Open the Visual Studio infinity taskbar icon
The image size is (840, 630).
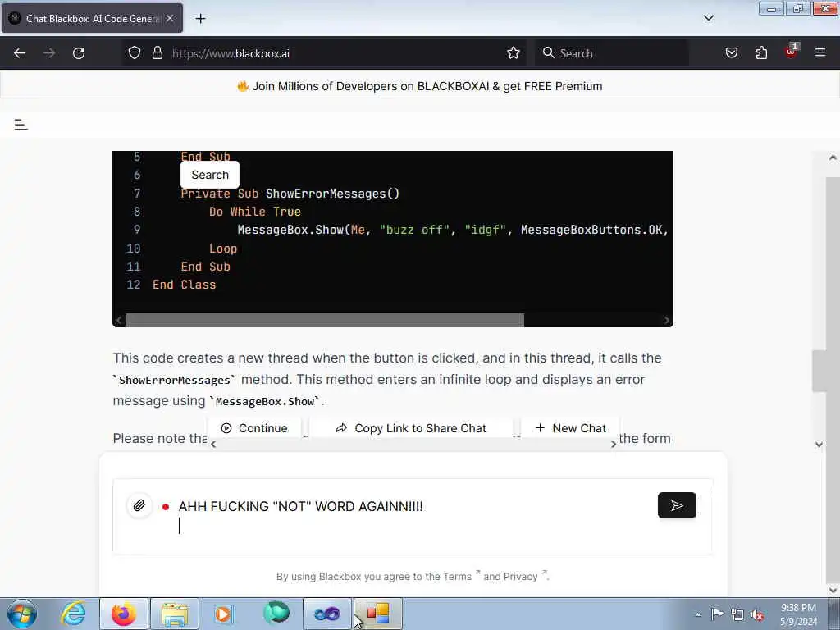[326, 614]
